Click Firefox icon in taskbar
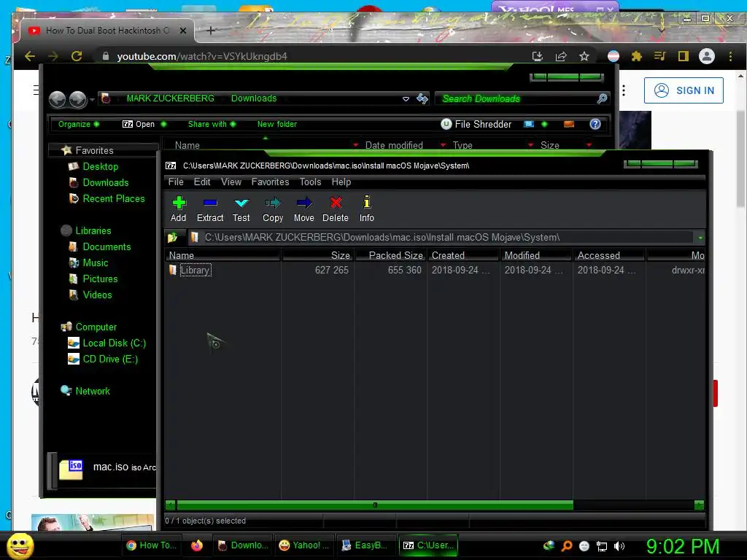The width and height of the screenshot is (747, 560). [197, 545]
